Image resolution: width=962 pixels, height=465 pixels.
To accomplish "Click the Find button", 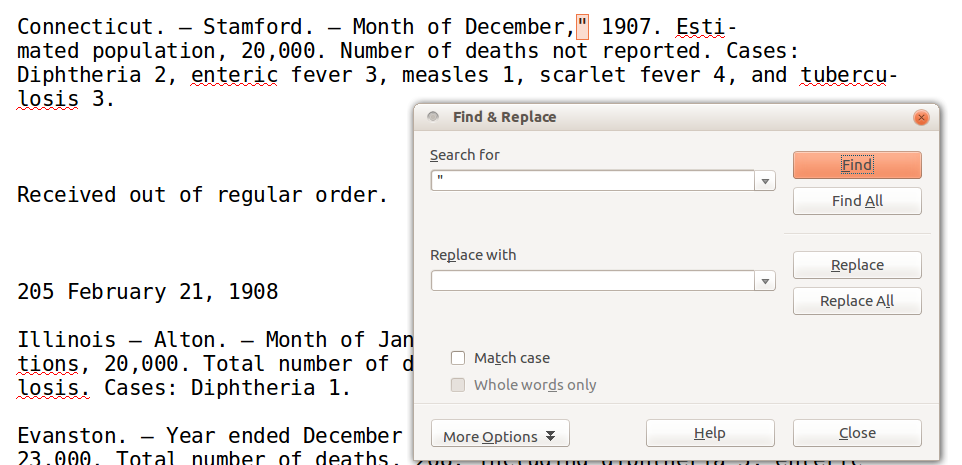I will pyautogui.click(x=856, y=165).
